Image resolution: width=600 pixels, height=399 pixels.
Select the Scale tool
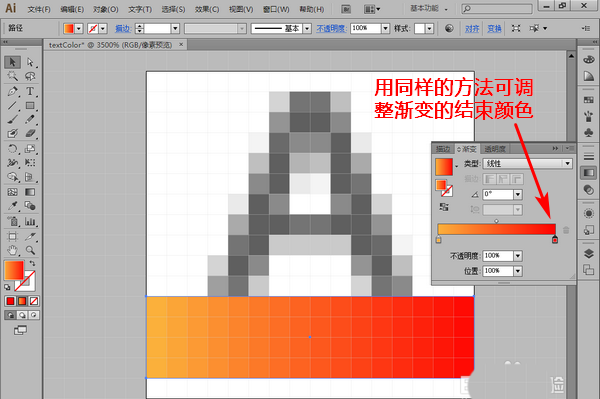30,148
